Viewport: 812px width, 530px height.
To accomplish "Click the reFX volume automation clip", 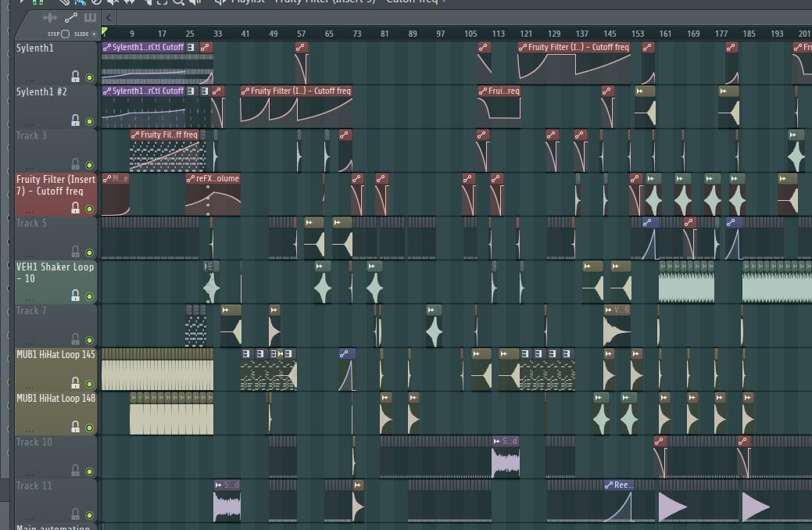I will point(213,179).
